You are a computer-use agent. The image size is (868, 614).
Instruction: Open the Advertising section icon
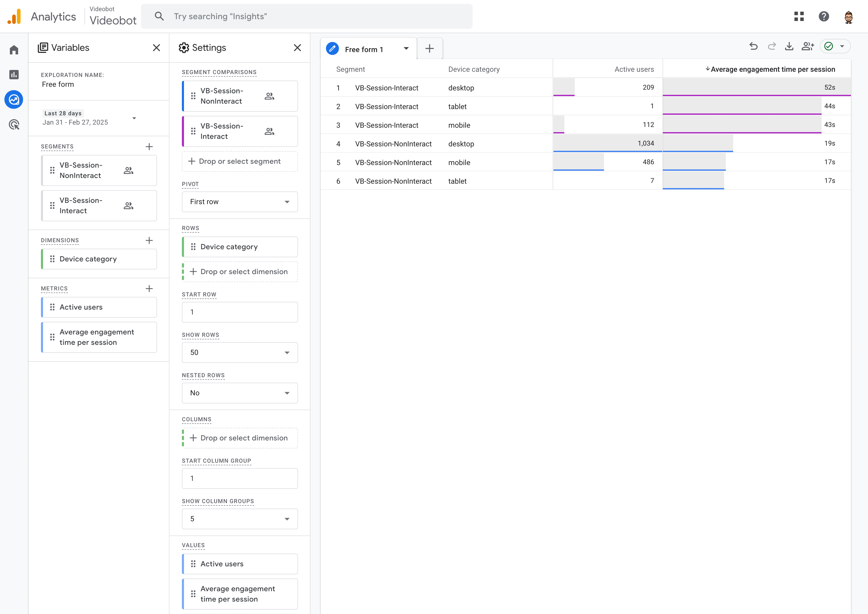(14, 124)
